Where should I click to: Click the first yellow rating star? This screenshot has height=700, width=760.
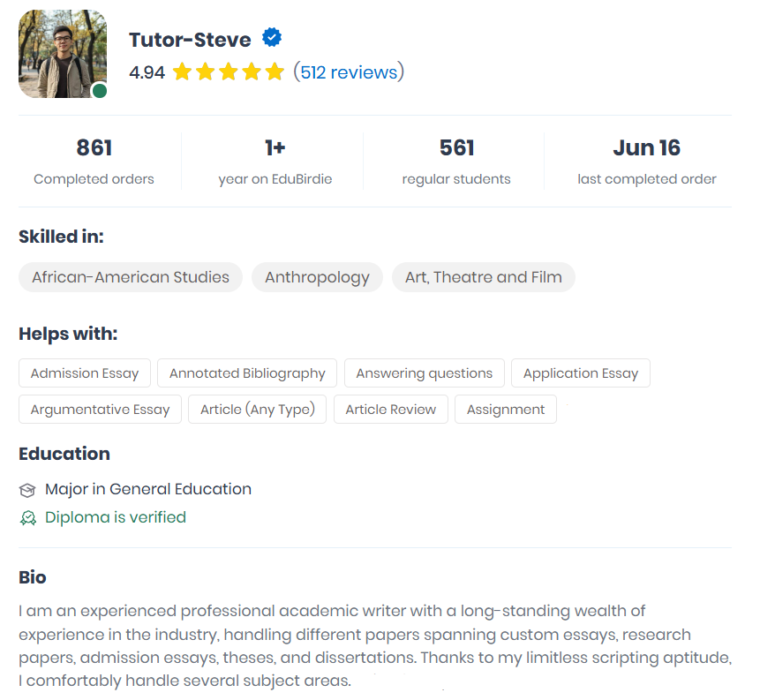coord(182,72)
